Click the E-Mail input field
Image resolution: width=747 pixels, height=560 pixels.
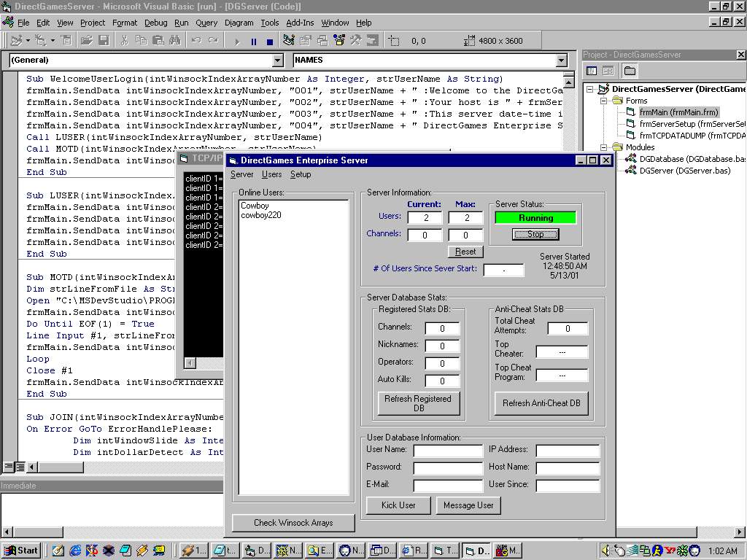449,486
